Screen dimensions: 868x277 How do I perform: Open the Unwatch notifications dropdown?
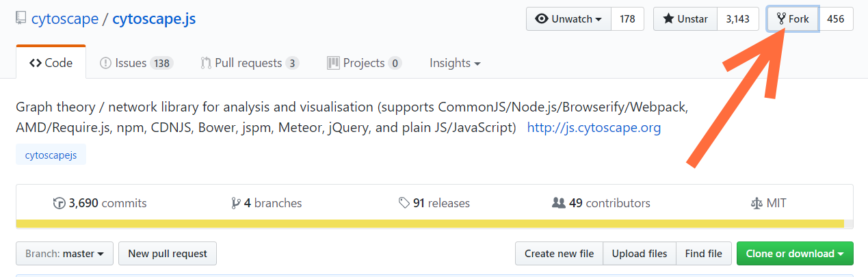pyautogui.click(x=568, y=19)
